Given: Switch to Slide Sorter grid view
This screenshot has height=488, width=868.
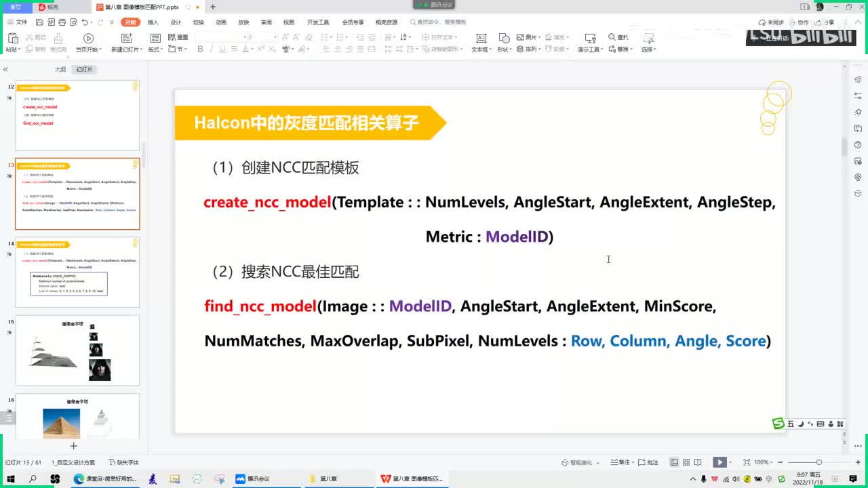Looking at the screenshot, I should [x=686, y=462].
